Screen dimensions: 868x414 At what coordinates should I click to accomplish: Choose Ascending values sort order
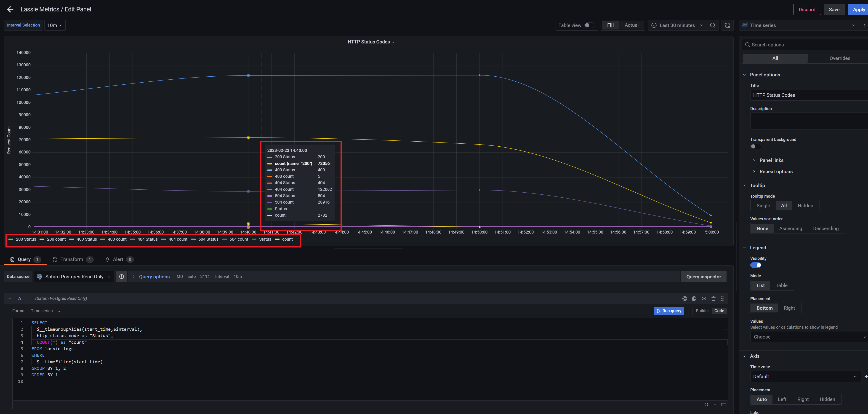790,229
